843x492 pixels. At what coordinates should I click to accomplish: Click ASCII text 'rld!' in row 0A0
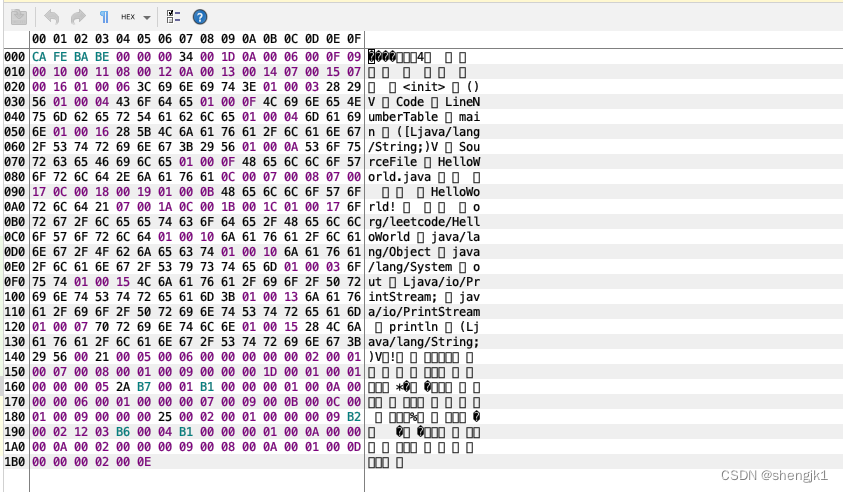[382, 207]
